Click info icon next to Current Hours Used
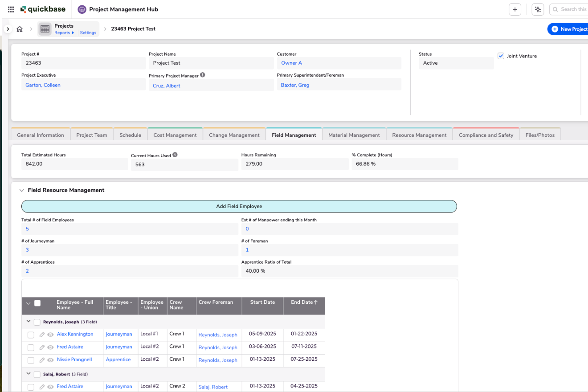The image size is (588, 392). [175, 155]
